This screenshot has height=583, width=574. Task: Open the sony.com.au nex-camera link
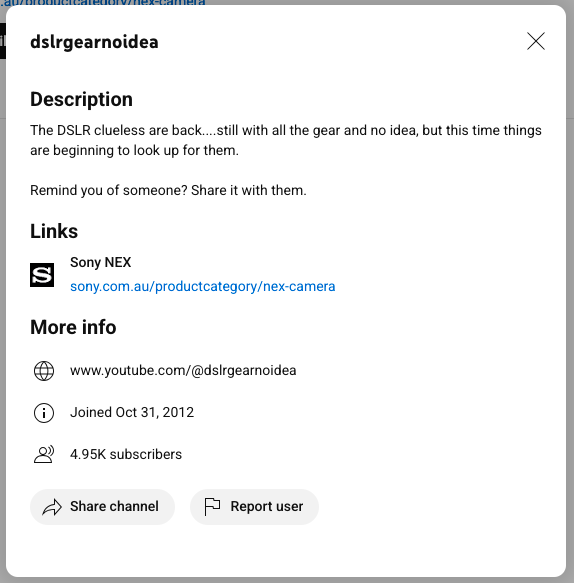pos(203,286)
